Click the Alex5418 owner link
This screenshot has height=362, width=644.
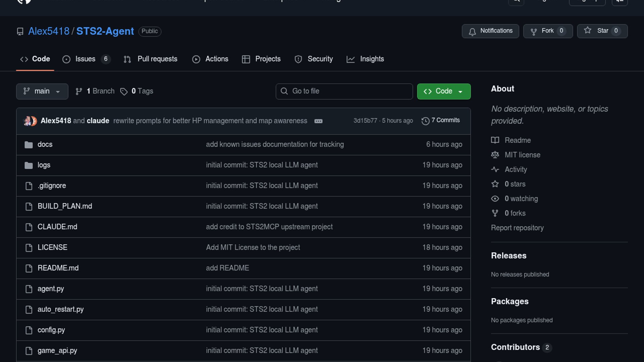(x=49, y=31)
